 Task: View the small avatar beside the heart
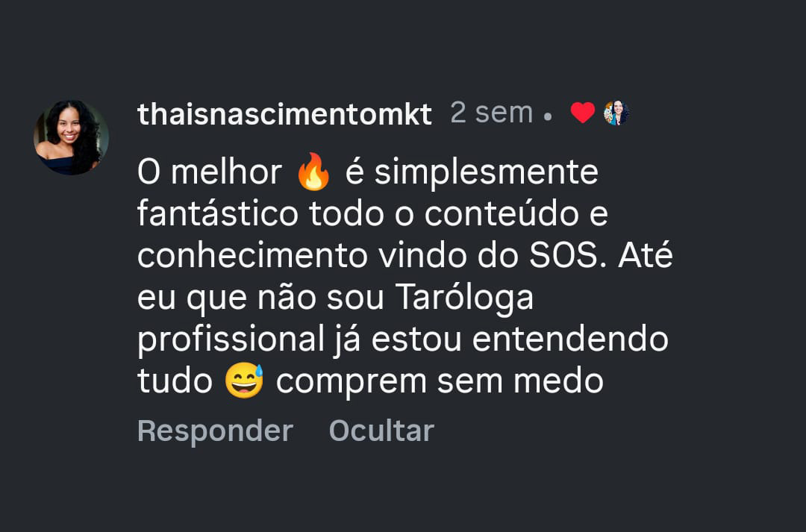click(616, 113)
